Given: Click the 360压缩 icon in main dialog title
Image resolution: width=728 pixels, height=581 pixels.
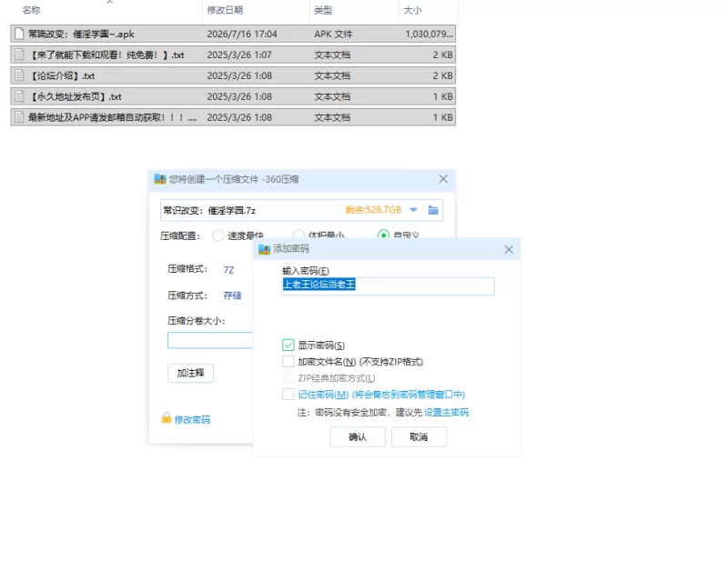Looking at the screenshot, I should coord(160,179).
